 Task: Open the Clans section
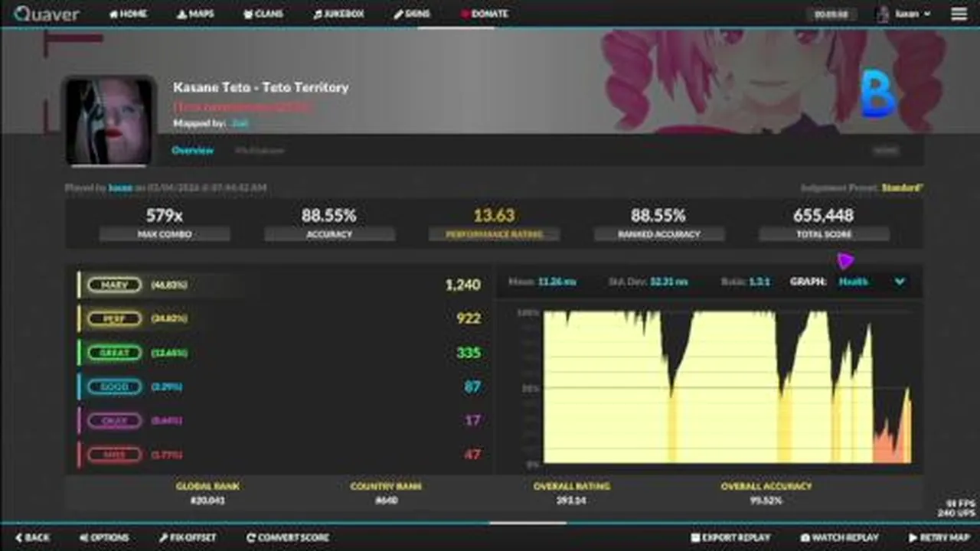(263, 14)
